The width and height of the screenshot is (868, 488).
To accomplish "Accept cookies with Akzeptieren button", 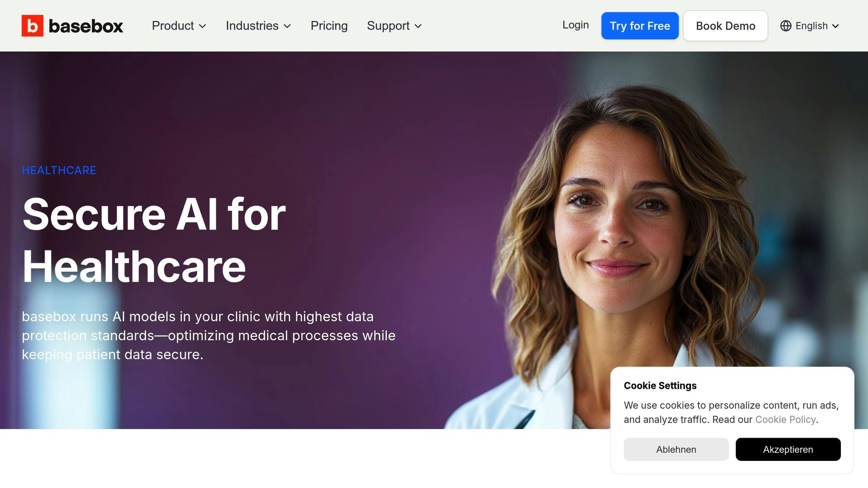I will (x=788, y=449).
